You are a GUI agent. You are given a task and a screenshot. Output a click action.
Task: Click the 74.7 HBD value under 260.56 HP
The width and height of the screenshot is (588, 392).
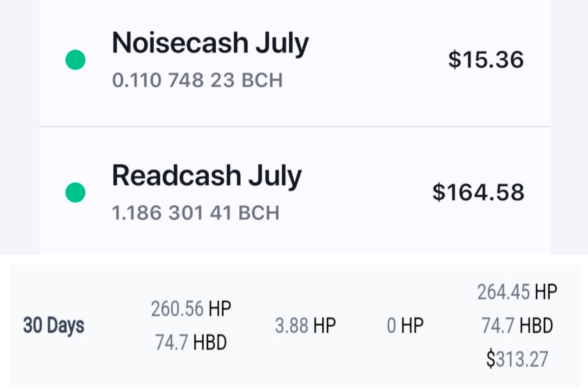(x=191, y=342)
